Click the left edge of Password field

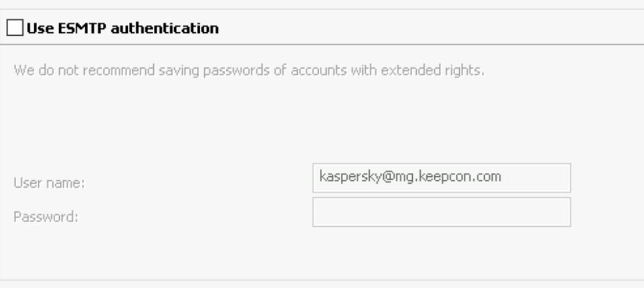[x=317, y=212]
